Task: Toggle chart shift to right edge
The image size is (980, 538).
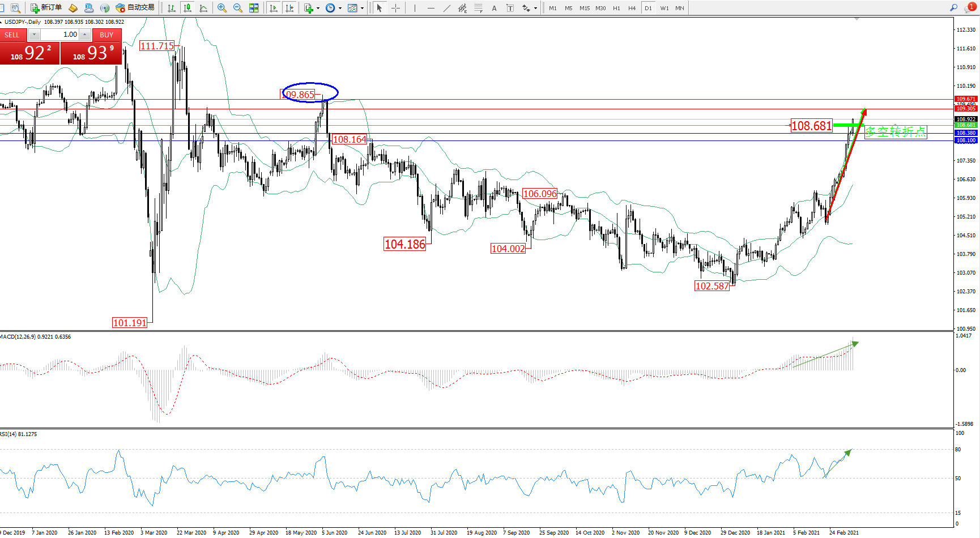Action: [289, 8]
